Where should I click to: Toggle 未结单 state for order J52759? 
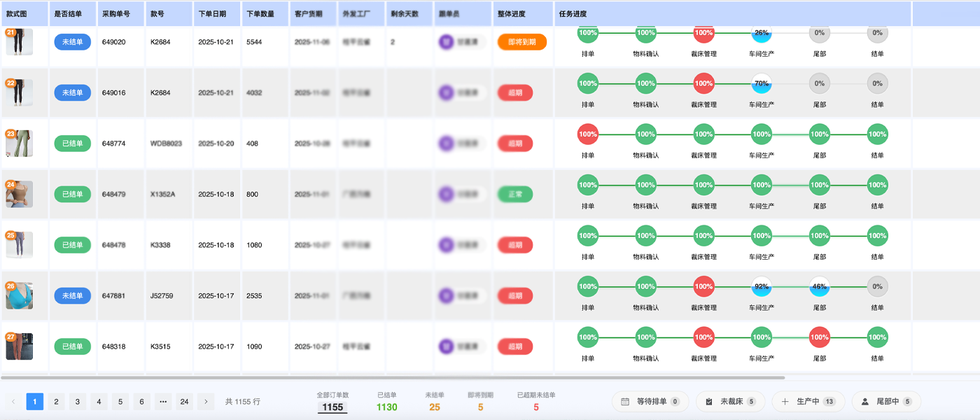pos(72,295)
